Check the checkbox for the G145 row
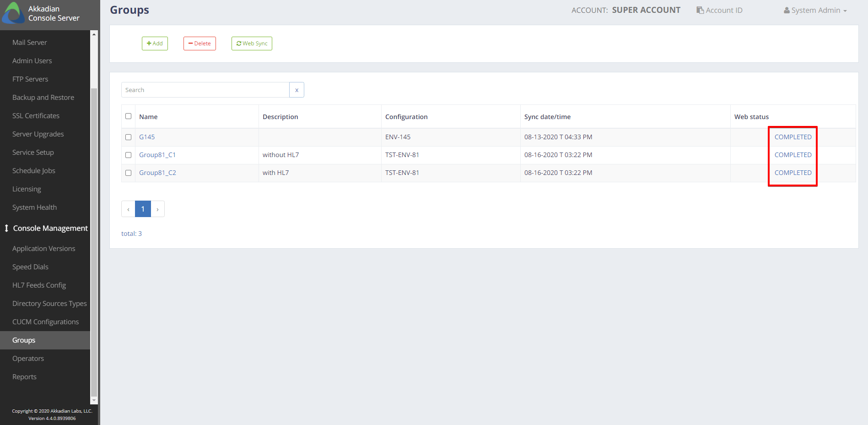 (128, 137)
